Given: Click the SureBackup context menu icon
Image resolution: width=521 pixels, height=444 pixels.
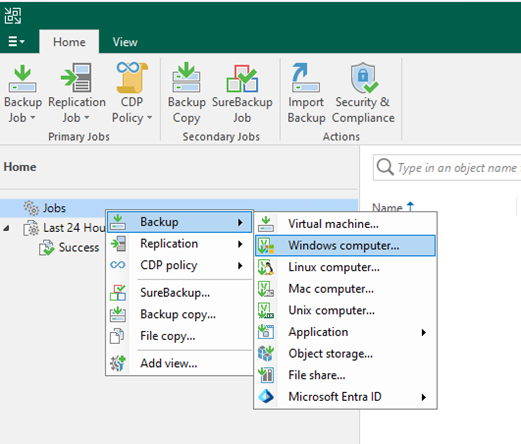Looking at the screenshot, I should point(118,293).
